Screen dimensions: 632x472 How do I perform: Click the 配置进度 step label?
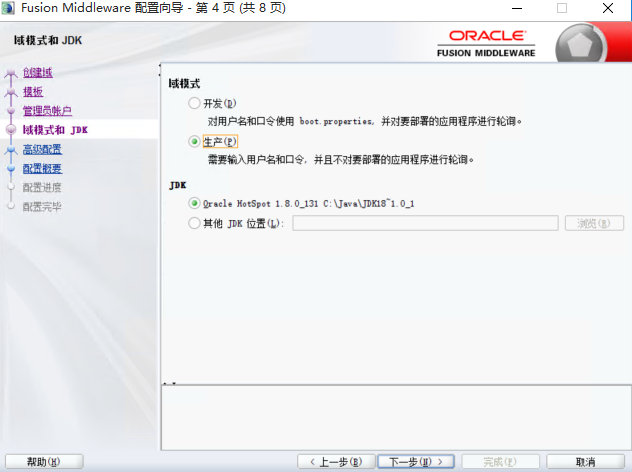pyautogui.click(x=42, y=187)
